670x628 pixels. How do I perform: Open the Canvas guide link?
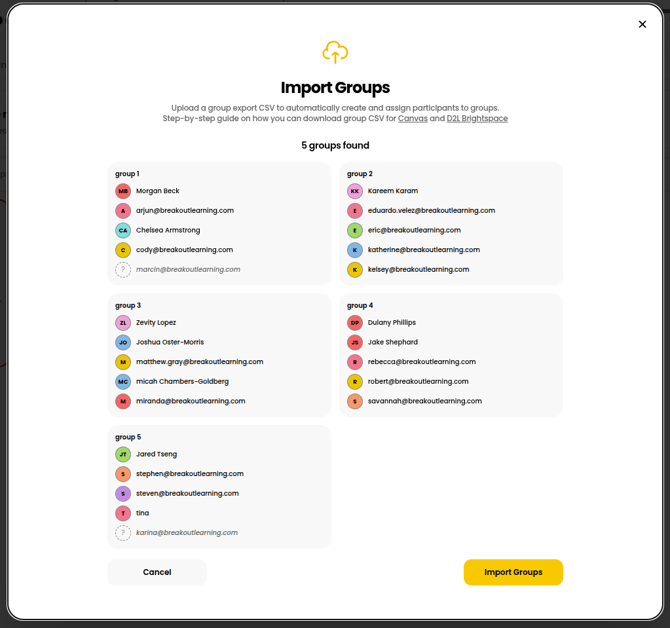tap(412, 119)
